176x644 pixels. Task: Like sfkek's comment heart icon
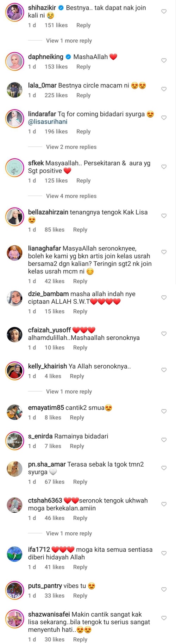[164, 167]
